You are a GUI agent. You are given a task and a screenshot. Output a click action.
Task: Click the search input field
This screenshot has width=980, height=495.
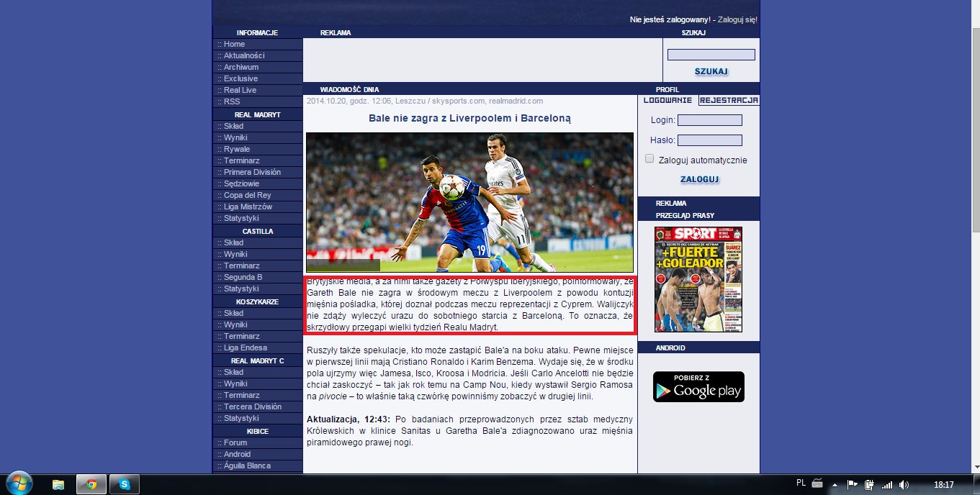coord(711,55)
